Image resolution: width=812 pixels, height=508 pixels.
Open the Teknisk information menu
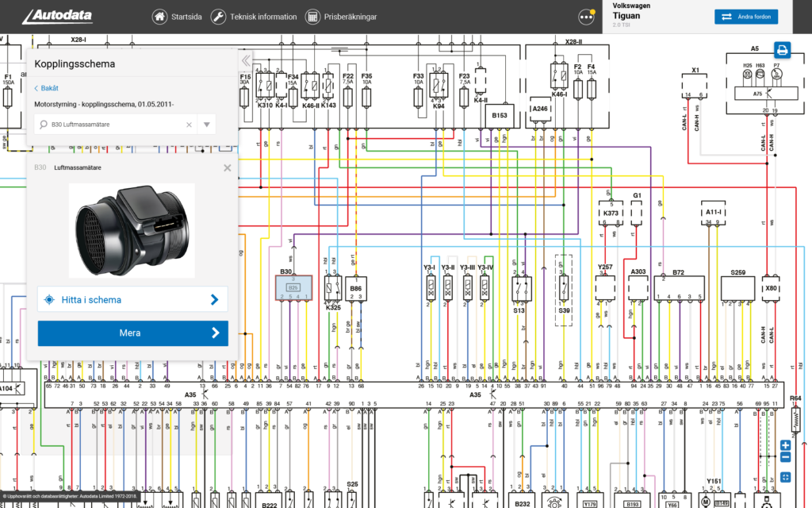click(x=254, y=17)
